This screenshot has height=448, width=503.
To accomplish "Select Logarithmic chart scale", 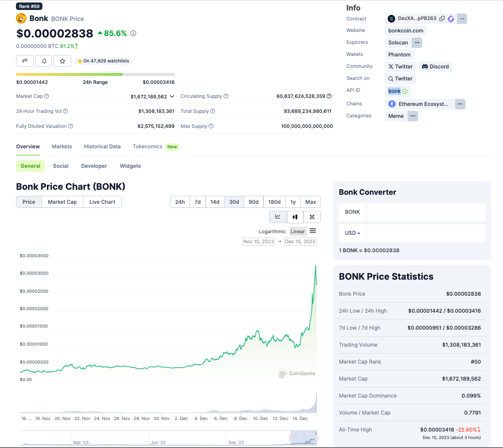I will (272, 231).
